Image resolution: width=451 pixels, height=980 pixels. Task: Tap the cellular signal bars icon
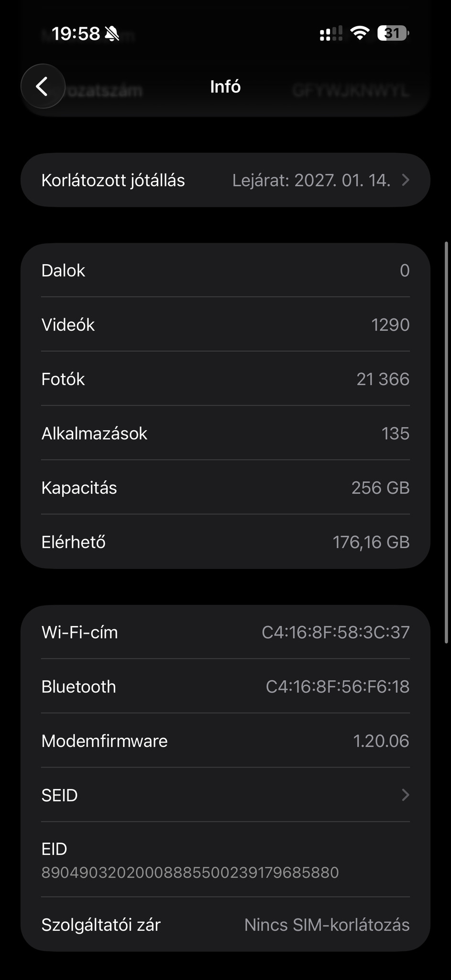(331, 33)
